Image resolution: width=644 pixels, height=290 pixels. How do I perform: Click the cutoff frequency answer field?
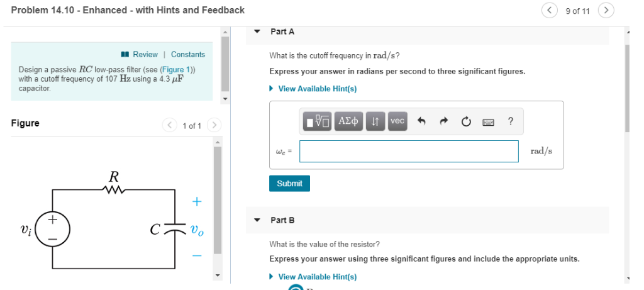[409, 151]
